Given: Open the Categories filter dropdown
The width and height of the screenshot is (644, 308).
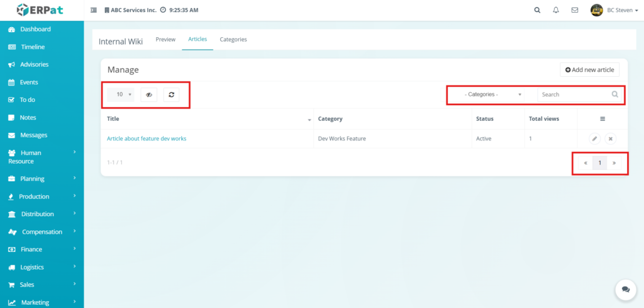Looking at the screenshot, I should tap(492, 94).
